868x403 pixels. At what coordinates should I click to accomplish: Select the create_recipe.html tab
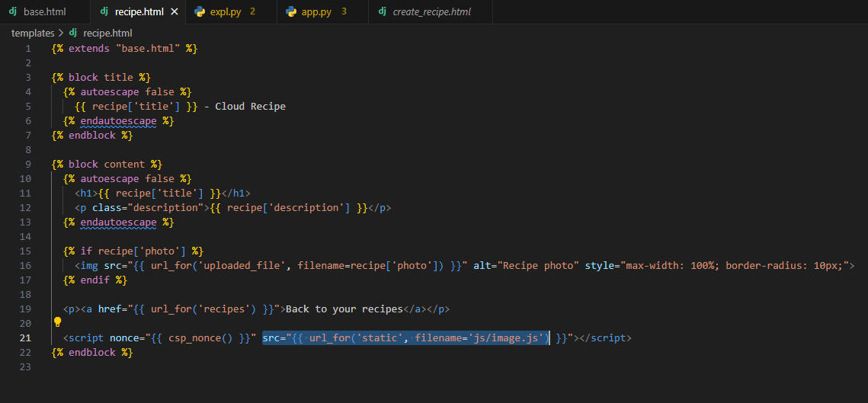point(431,12)
